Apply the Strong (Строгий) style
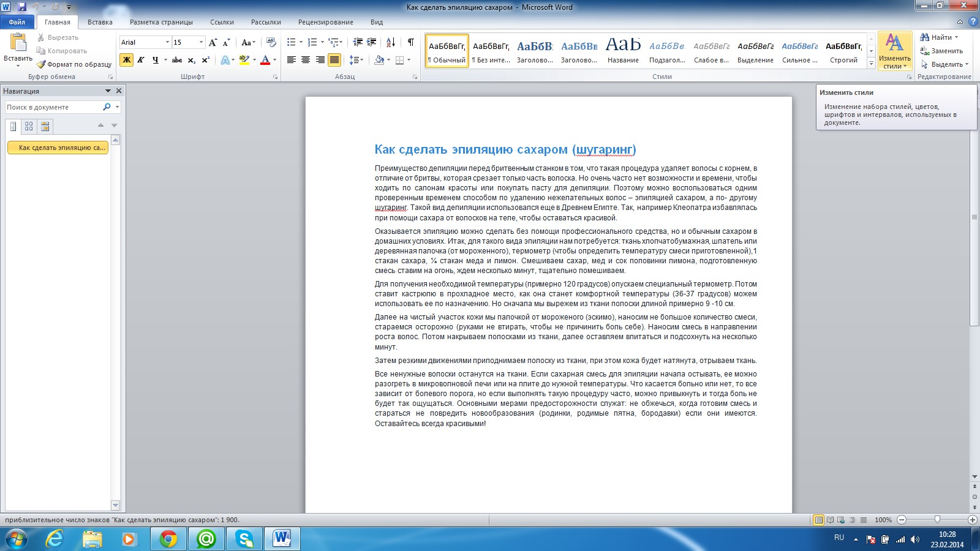The width and height of the screenshot is (980, 551). pos(843,51)
